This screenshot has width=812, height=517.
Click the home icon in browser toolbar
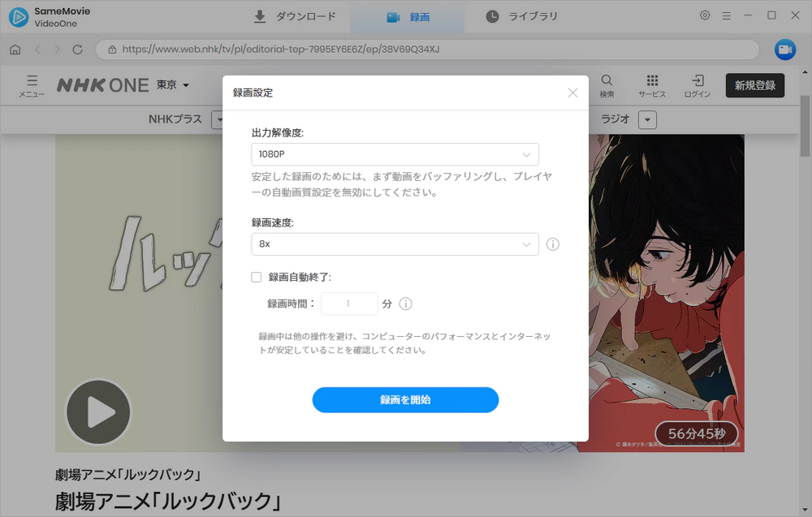pyautogui.click(x=15, y=50)
